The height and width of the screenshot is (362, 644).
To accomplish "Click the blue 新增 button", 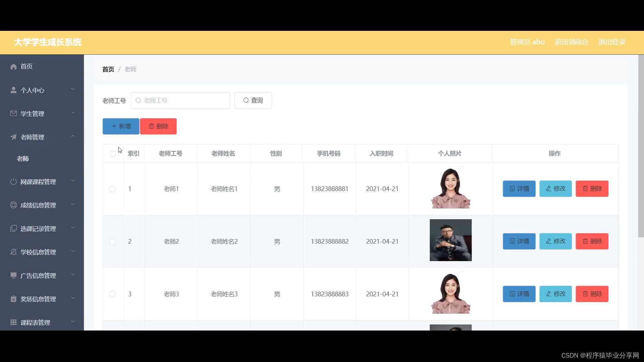I will click(x=121, y=126).
